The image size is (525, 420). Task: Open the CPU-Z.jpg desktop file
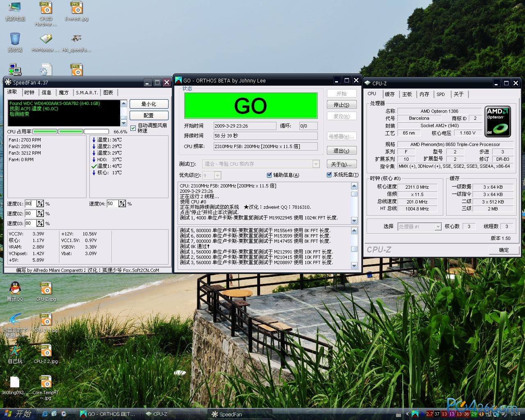(x=46, y=292)
